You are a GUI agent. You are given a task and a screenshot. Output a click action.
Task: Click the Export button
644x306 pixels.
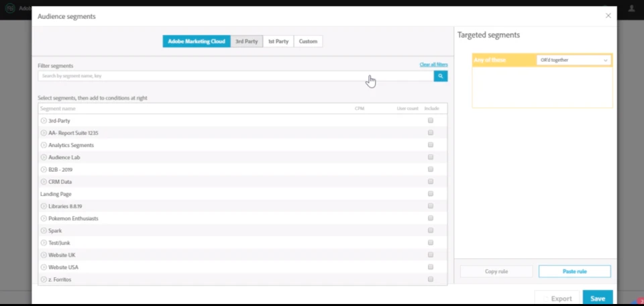click(x=557, y=299)
